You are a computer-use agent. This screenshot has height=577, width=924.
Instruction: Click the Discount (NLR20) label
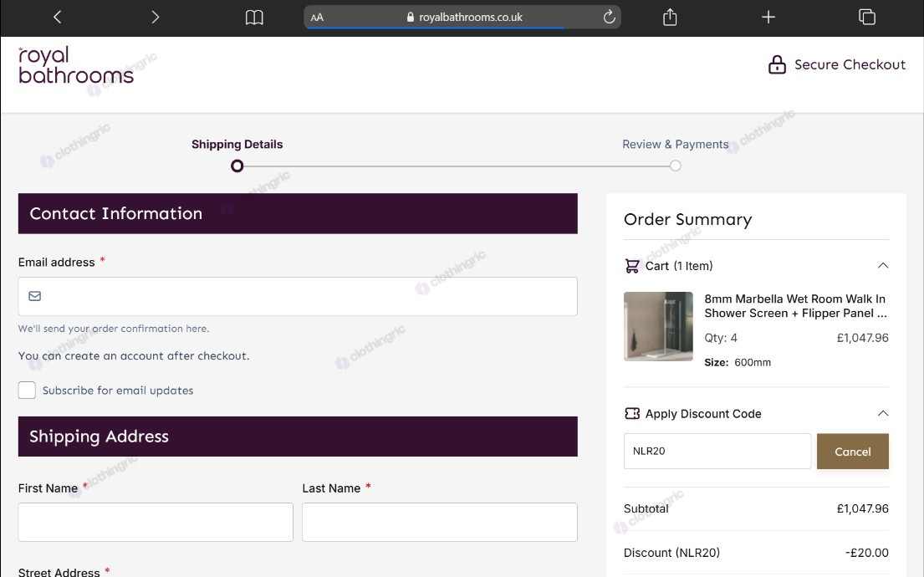coord(671,553)
